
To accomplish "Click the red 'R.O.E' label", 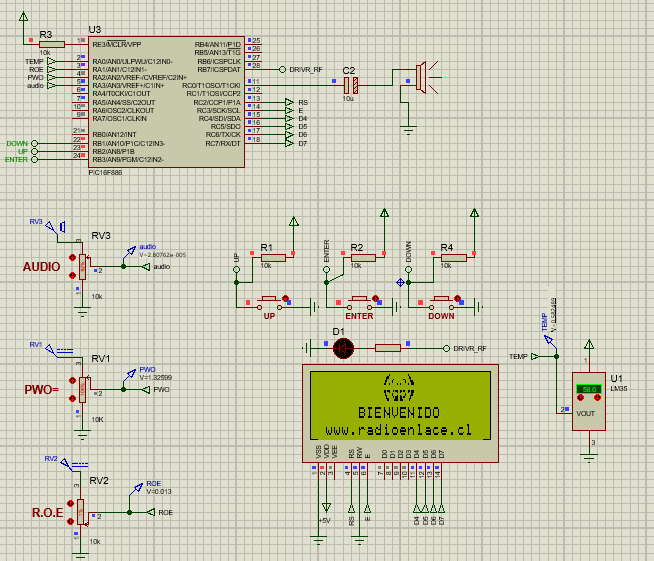I will click(x=48, y=513).
